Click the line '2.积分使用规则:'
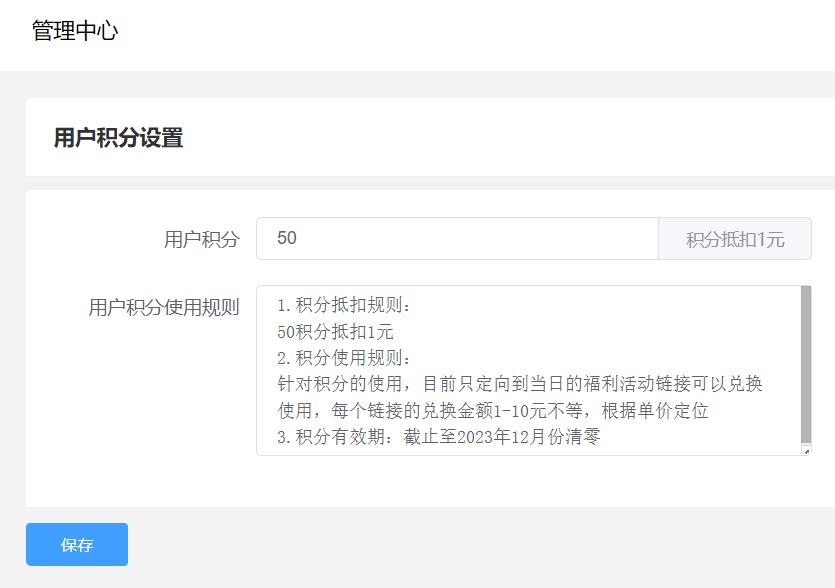The height and width of the screenshot is (588, 835). click(344, 358)
